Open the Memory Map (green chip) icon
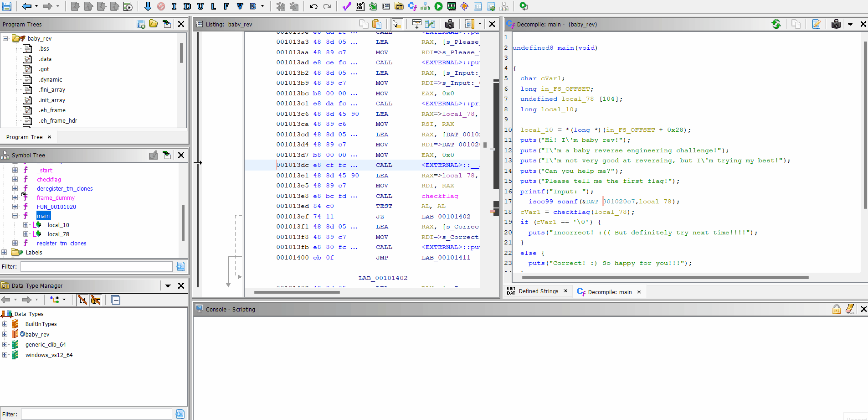868x420 pixels. 452,6
